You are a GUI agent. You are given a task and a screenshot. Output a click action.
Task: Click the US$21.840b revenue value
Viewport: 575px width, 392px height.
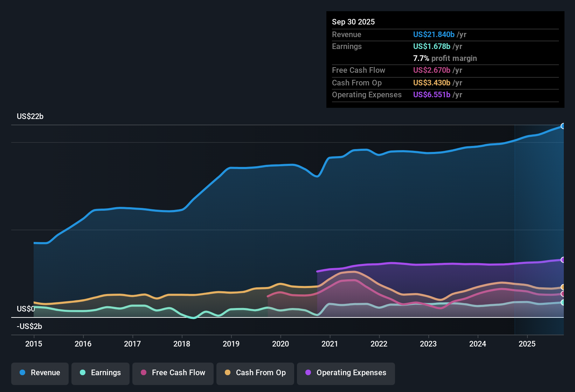[434, 34]
